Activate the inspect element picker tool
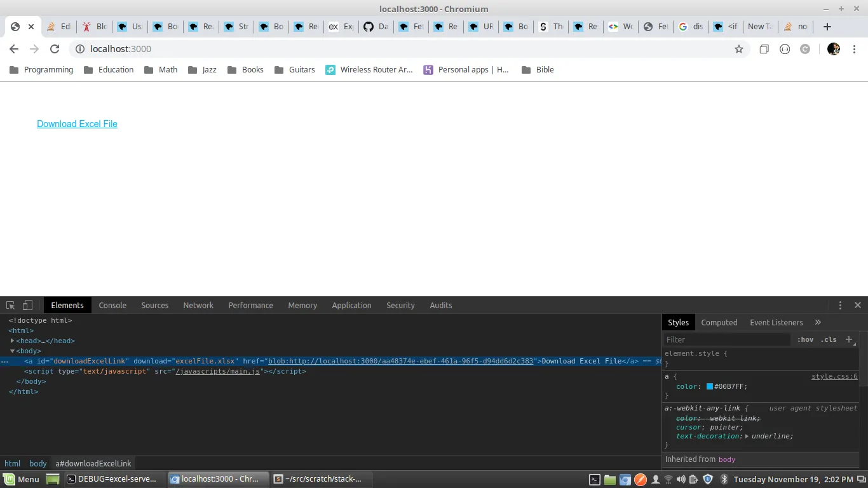 point(11,305)
